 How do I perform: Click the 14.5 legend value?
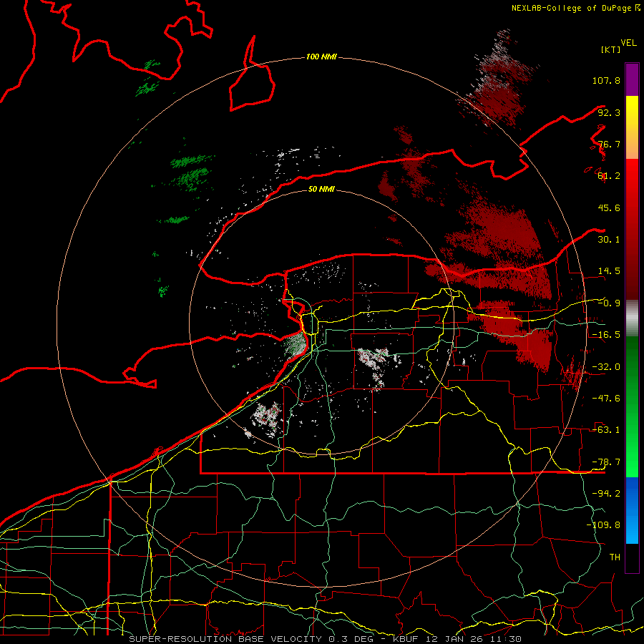click(x=609, y=271)
